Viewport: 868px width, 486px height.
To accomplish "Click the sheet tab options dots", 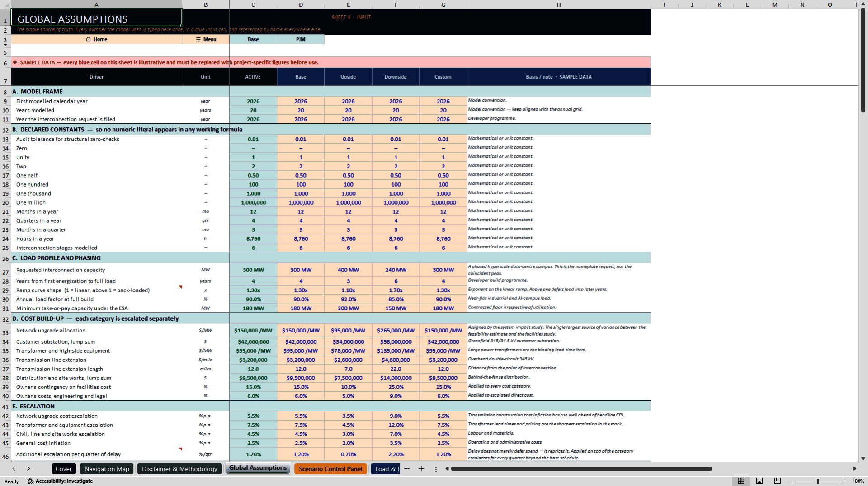I will click(436, 469).
